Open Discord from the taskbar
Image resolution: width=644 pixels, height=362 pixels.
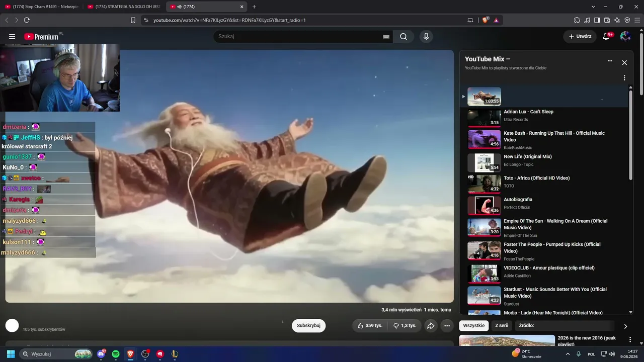coord(101,354)
